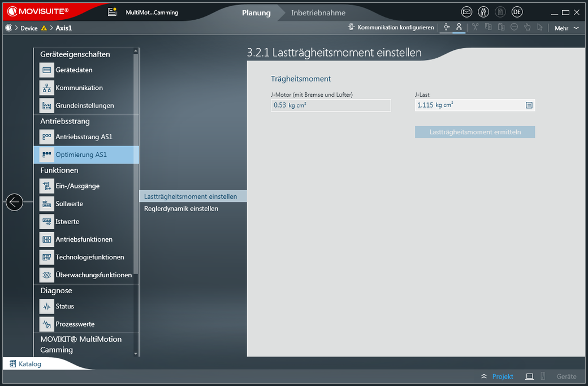Click the project notes icon beside MultiMot...Camming
The width and height of the screenshot is (588, 386).
pos(113,12)
